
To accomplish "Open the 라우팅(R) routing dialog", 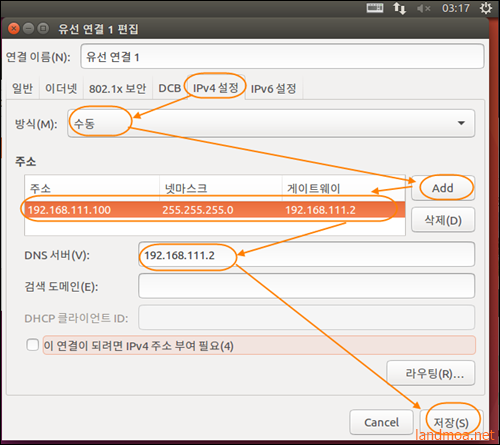I will tap(431, 373).
